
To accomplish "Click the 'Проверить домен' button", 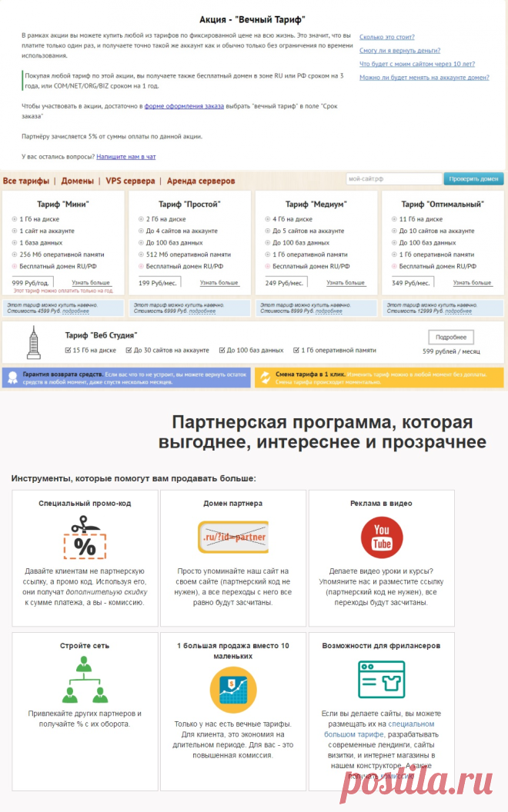I will (x=474, y=178).
